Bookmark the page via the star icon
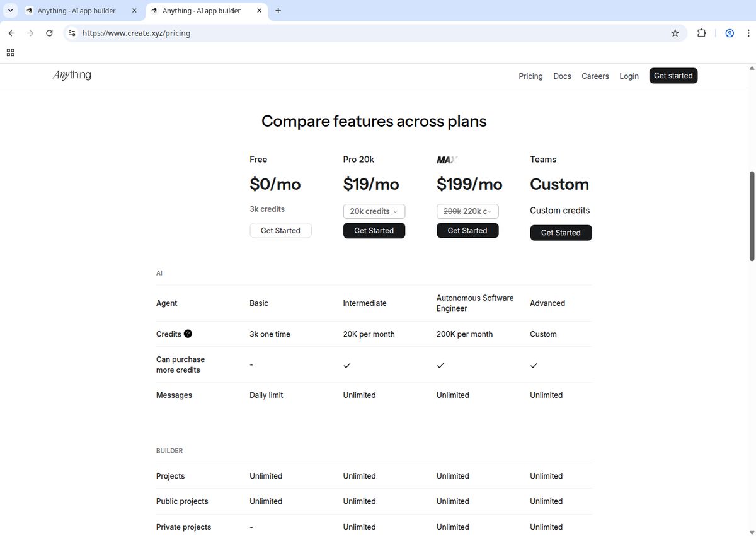 [675, 33]
